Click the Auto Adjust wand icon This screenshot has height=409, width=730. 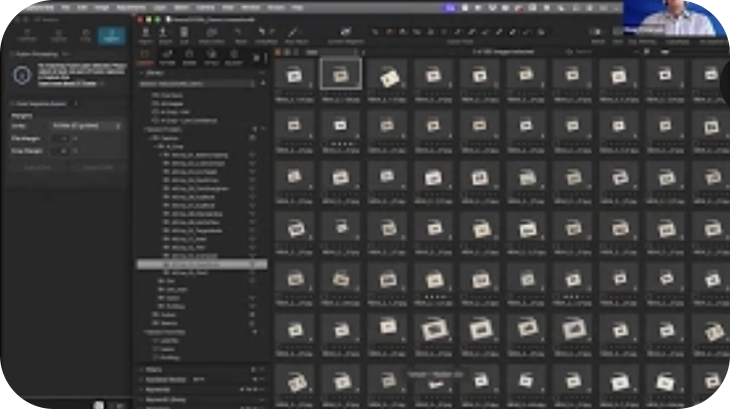pyautogui.click(x=293, y=32)
